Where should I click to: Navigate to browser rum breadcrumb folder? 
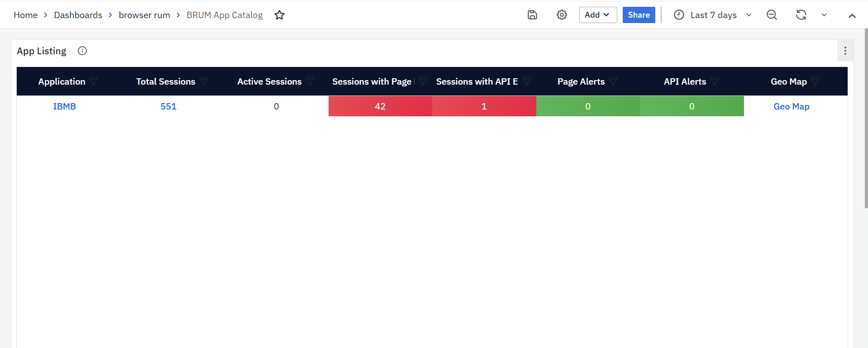point(144,15)
